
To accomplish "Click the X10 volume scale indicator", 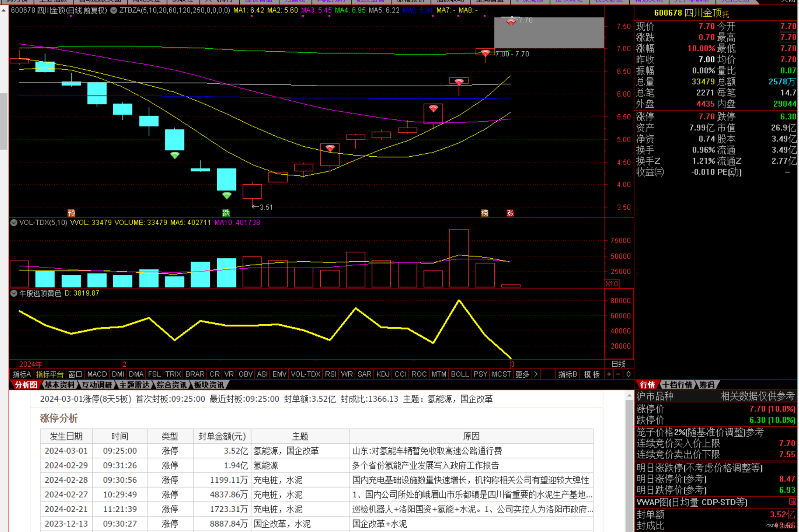I will [612, 283].
